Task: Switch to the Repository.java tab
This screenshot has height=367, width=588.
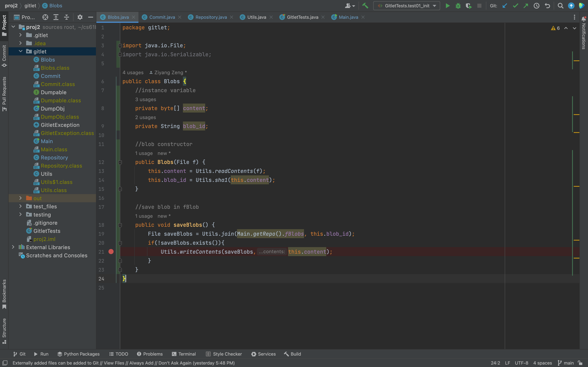Action: coord(211,17)
